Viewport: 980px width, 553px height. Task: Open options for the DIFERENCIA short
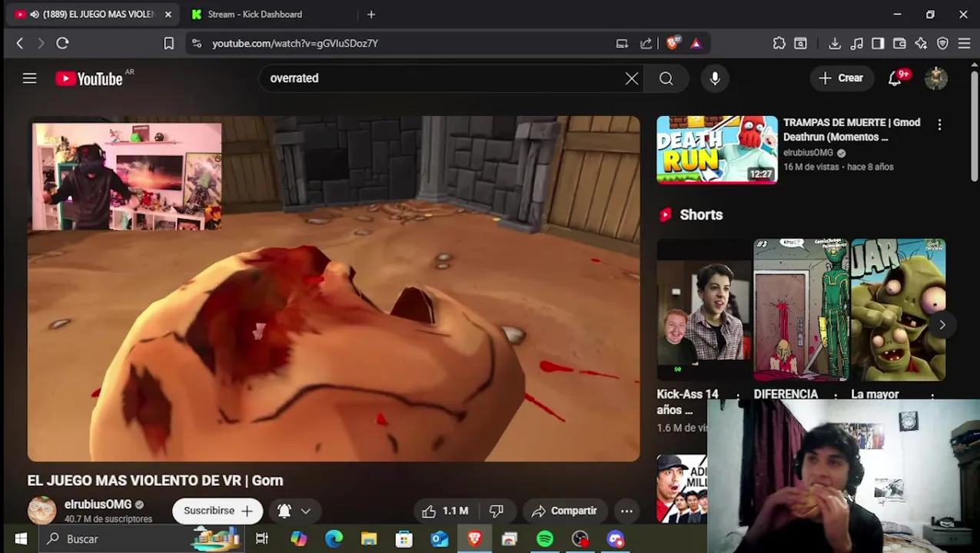click(x=835, y=396)
